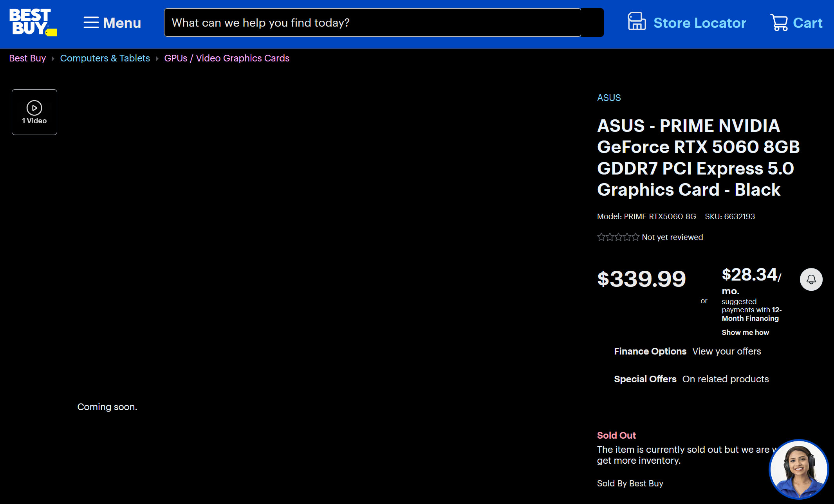Viewport: 834px width, 504px height.
Task: Open the hamburger Menu
Action: (x=112, y=23)
